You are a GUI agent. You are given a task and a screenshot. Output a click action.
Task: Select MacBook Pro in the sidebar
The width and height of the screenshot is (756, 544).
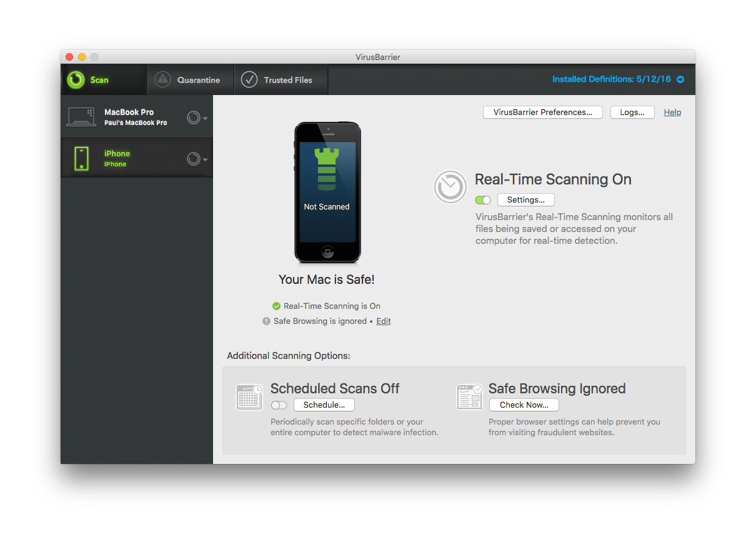pos(137,116)
